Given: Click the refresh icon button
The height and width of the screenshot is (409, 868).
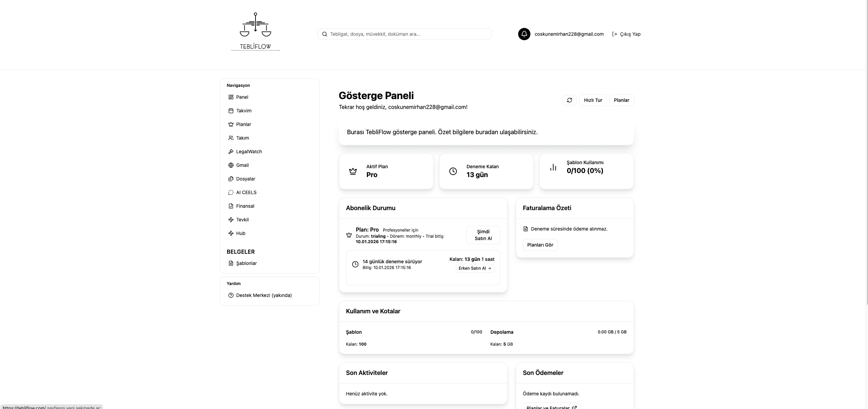Looking at the screenshot, I should coord(569,100).
